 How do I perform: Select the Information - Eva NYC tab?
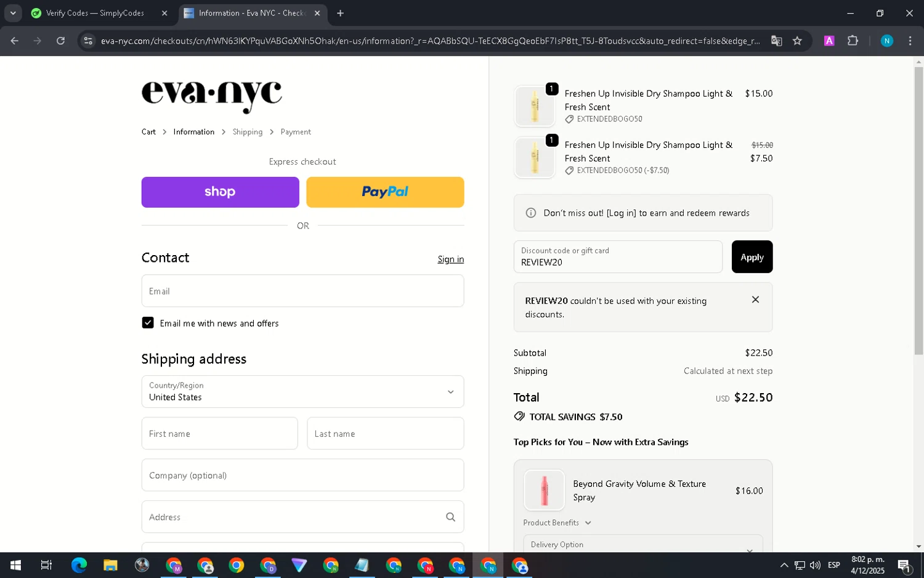tap(253, 13)
